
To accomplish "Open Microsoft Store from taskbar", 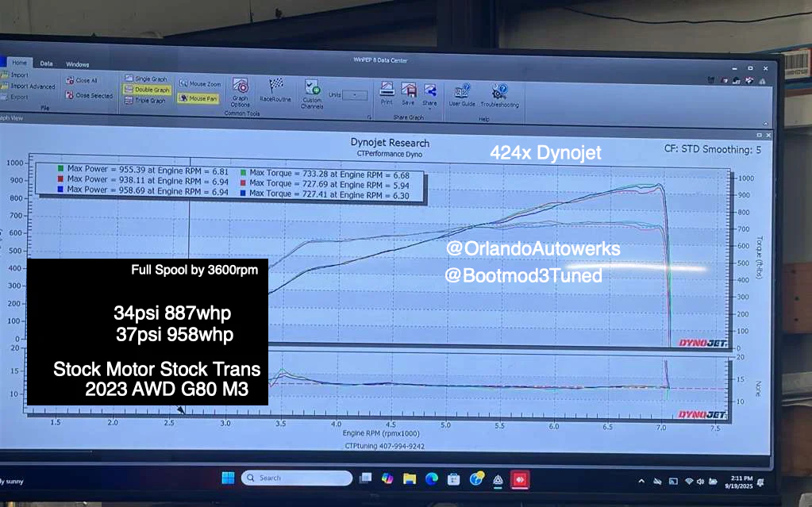I will pos(454,479).
